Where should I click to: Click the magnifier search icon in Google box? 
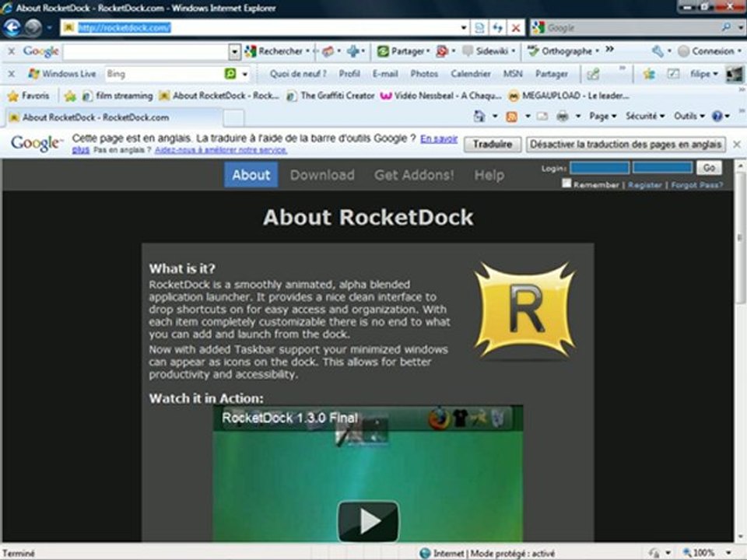[726, 28]
